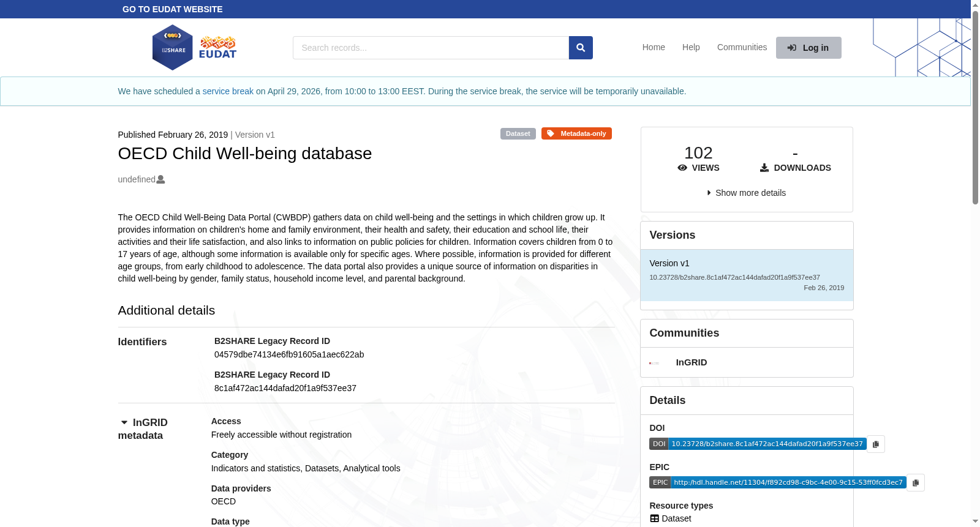The image size is (980, 527).
Task: Expand Show more details statistics
Action: pyautogui.click(x=747, y=193)
